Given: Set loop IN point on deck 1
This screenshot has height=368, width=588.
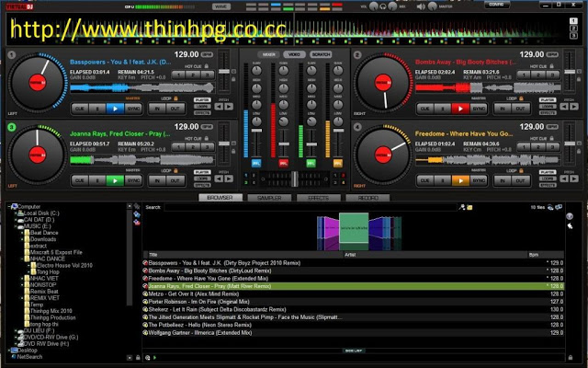Looking at the screenshot, I should click(x=157, y=109).
